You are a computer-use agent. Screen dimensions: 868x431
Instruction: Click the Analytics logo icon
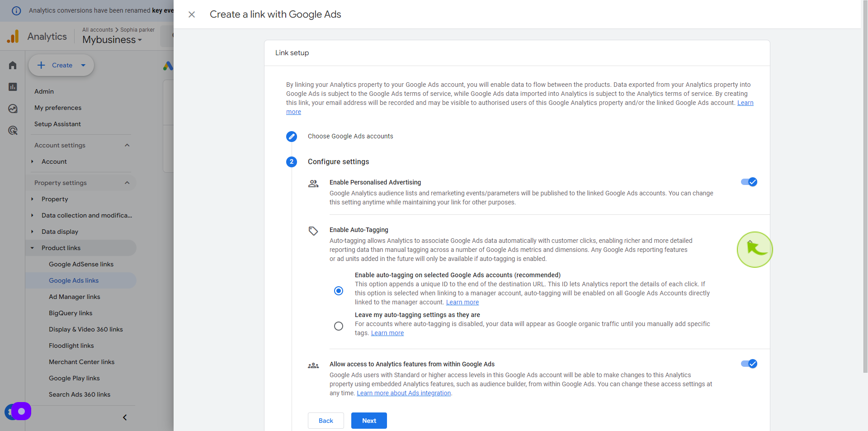tap(13, 36)
